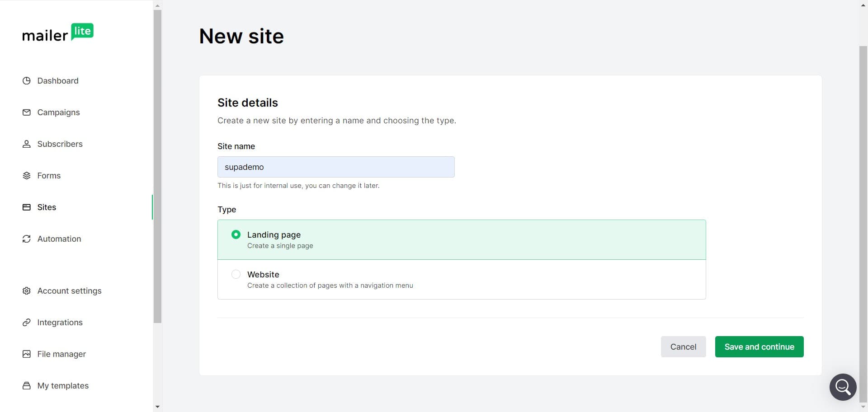This screenshot has height=412, width=868.
Task: Click into the Site name field
Action: (x=336, y=167)
